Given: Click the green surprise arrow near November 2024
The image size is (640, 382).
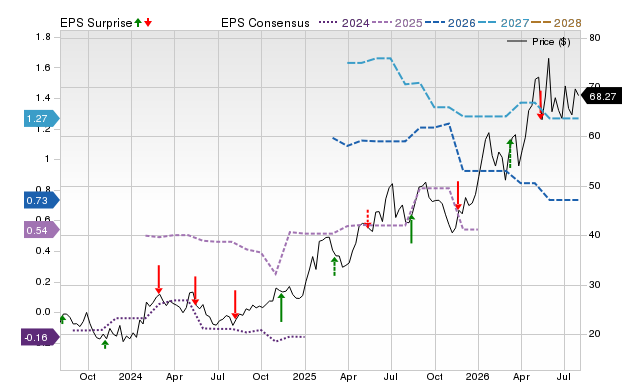Looking at the screenshot, I should [x=281, y=307].
